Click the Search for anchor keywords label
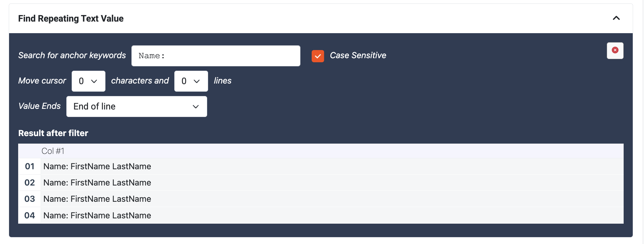This screenshot has width=644, height=244. coord(72,55)
